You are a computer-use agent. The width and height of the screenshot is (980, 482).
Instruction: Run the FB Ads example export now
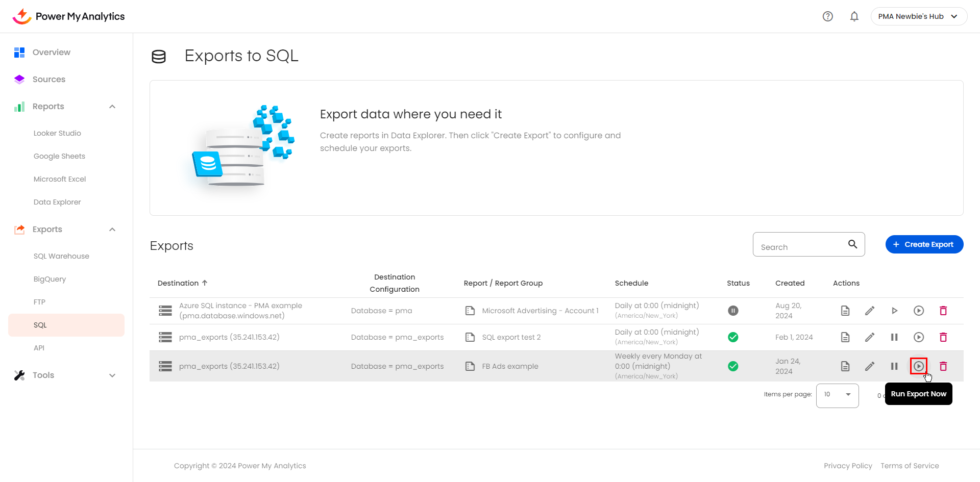pyautogui.click(x=918, y=366)
